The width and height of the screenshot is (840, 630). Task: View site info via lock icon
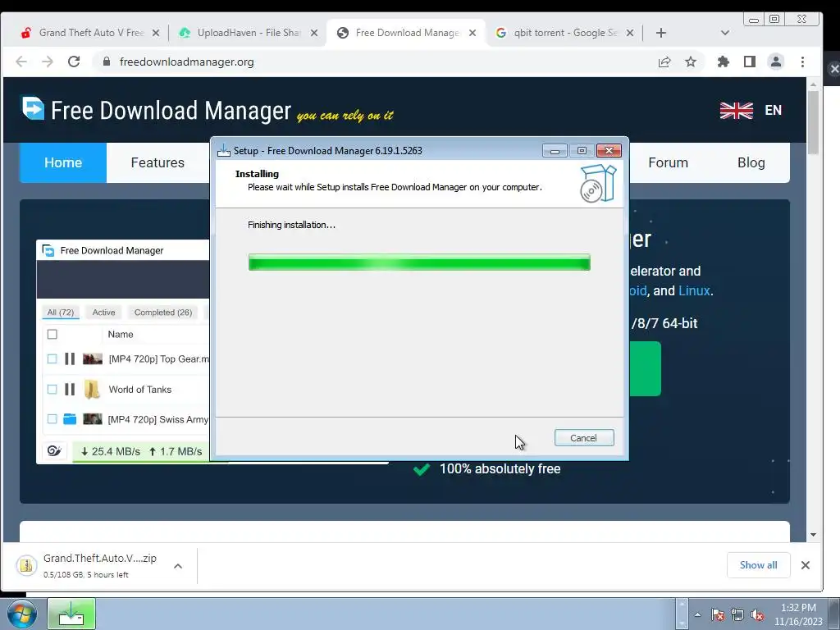[106, 62]
